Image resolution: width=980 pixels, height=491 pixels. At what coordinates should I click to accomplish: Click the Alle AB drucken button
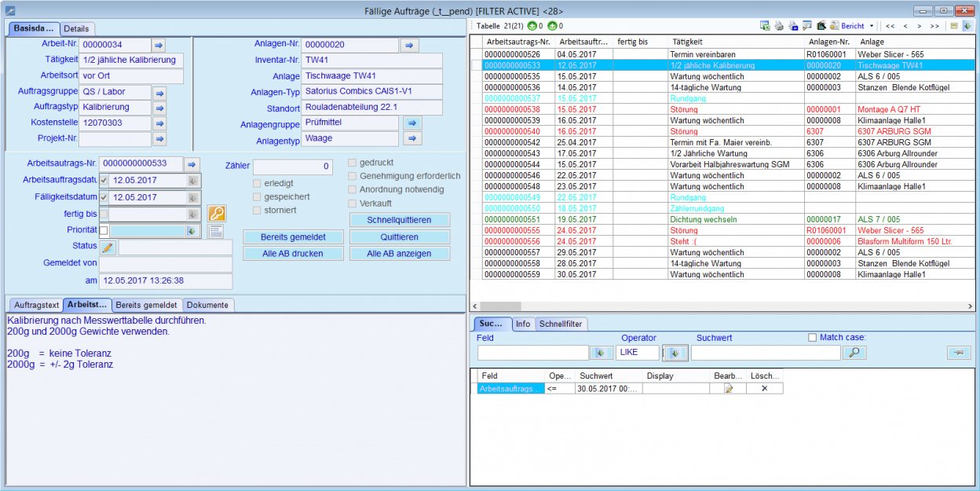(x=293, y=254)
